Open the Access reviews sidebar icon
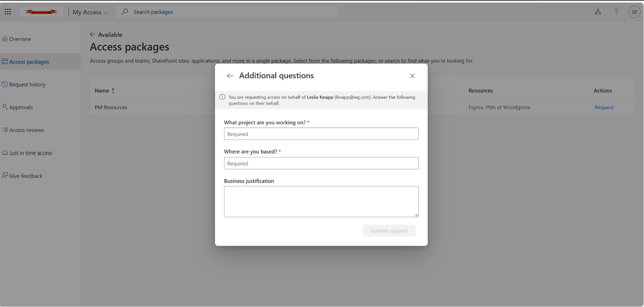644x307 pixels. [x=5, y=130]
